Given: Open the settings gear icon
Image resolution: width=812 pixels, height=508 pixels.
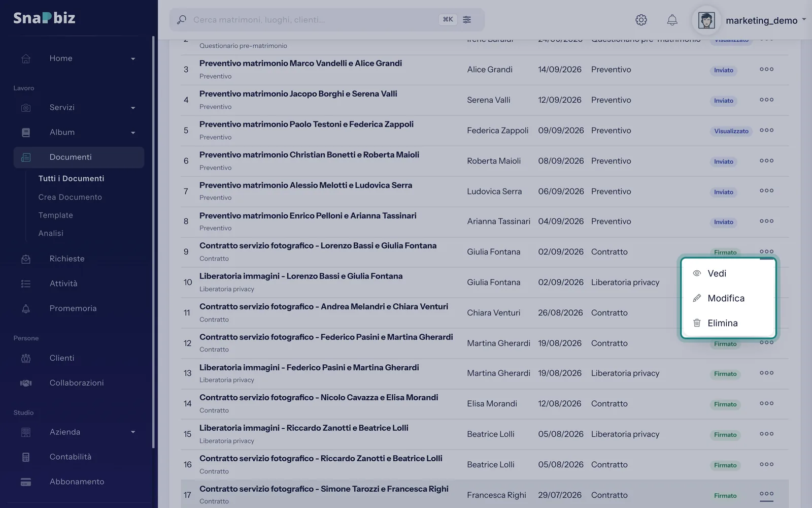Looking at the screenshot, I should (641, 20).
